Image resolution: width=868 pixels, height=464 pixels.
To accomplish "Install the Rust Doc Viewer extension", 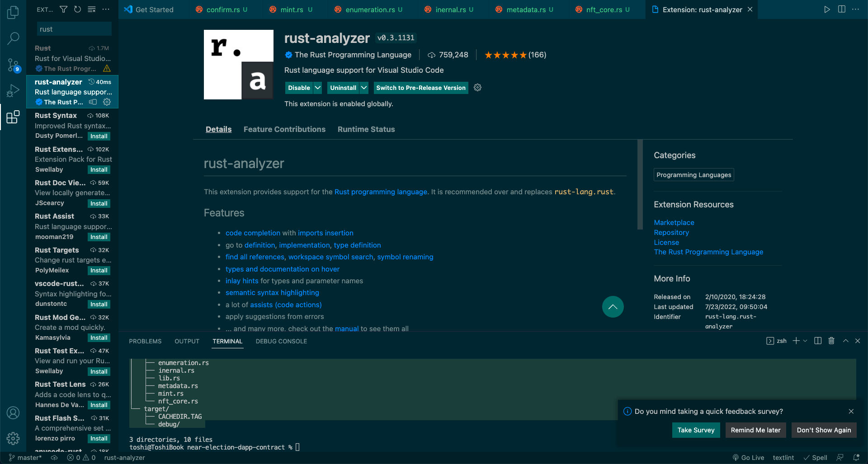I will tap(99, 203).
